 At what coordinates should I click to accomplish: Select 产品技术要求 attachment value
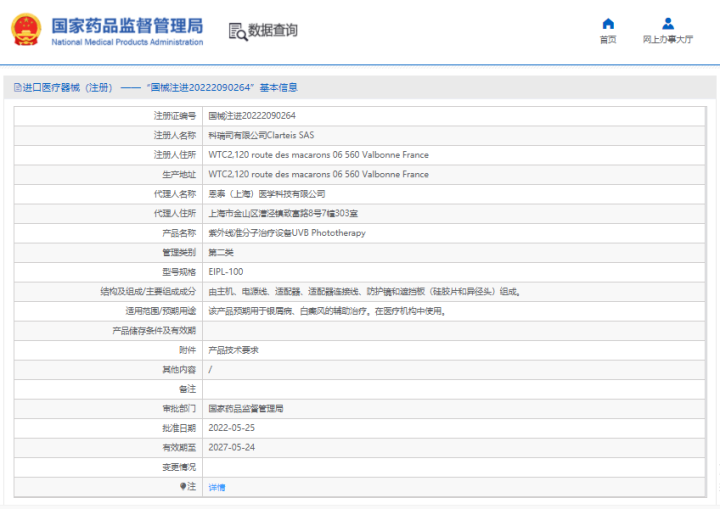click(234, 350)
